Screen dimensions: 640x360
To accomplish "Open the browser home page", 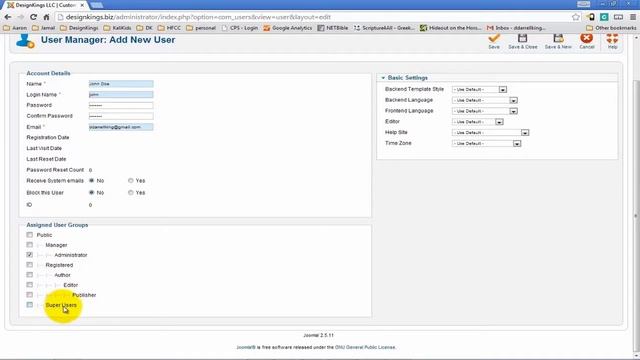I will [x=46, y=17].
